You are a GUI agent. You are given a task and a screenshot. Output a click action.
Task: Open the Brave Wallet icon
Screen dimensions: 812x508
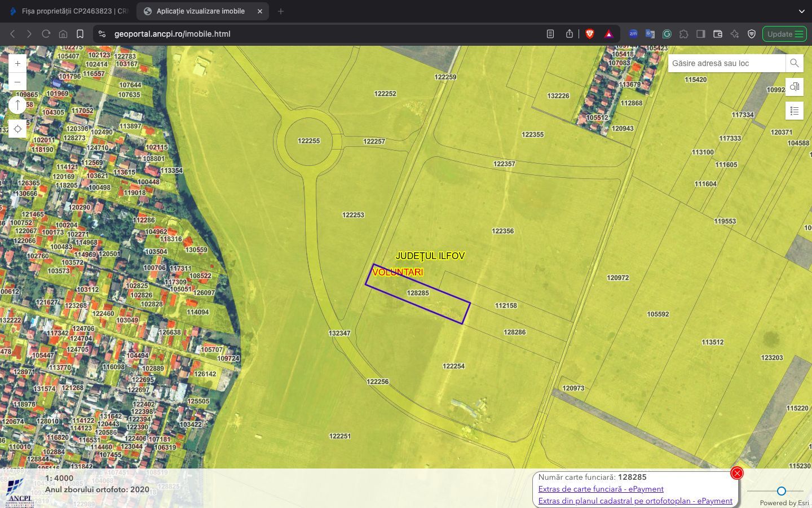[x=718, y=34]
